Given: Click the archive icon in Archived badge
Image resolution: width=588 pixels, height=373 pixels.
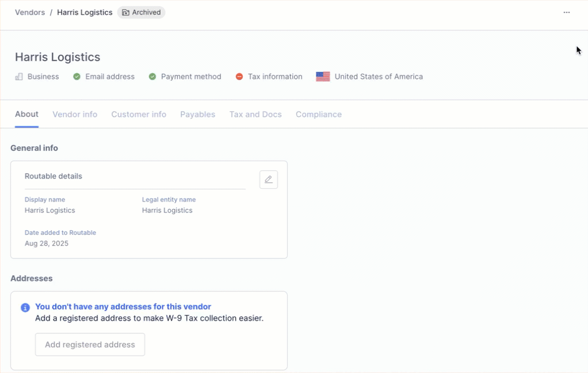Looking at the screenshot, I should click(125, 13).
